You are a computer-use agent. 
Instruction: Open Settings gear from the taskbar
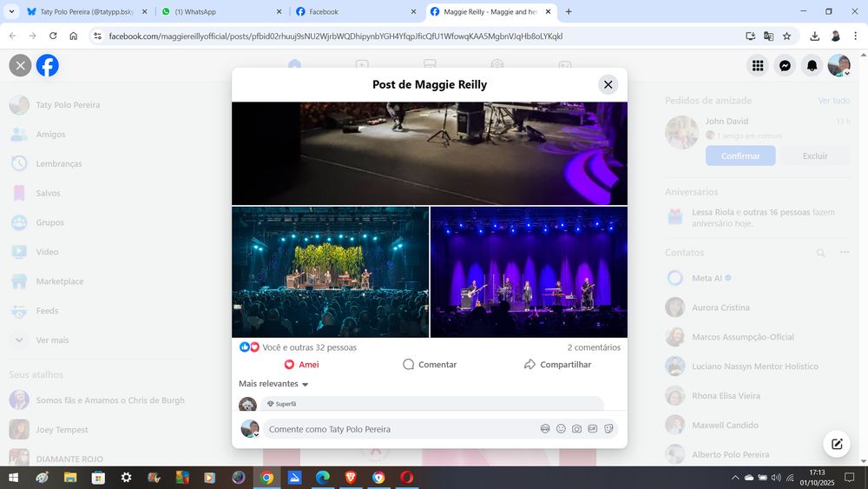click(126, 478)
